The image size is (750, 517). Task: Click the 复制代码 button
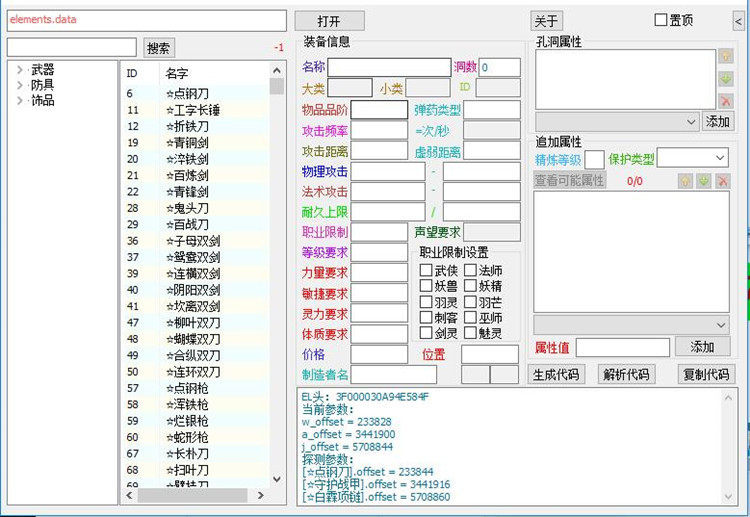click(706, 374)
